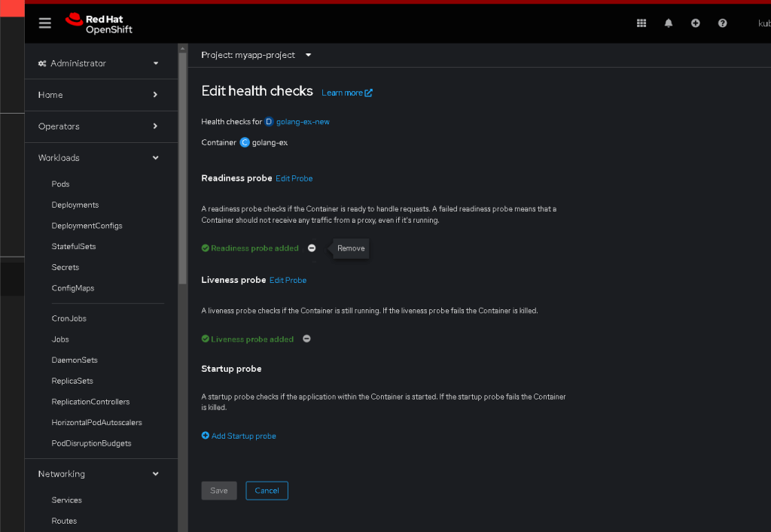Image resolution: width=771 pixels, height=532 pixels.
Task: Open Services under Networking
Action: [67, 500]
